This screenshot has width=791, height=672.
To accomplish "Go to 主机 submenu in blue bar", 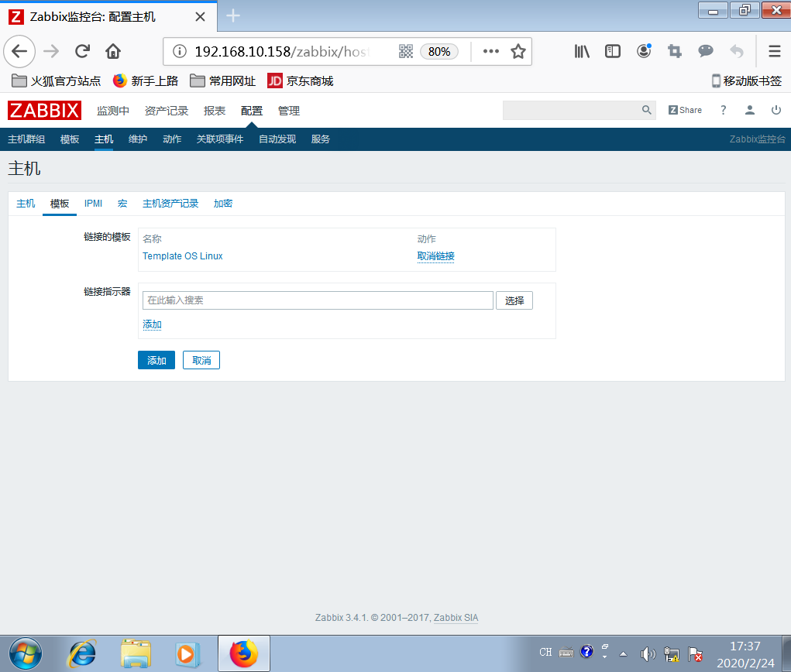I will click(x=104, y=139).
